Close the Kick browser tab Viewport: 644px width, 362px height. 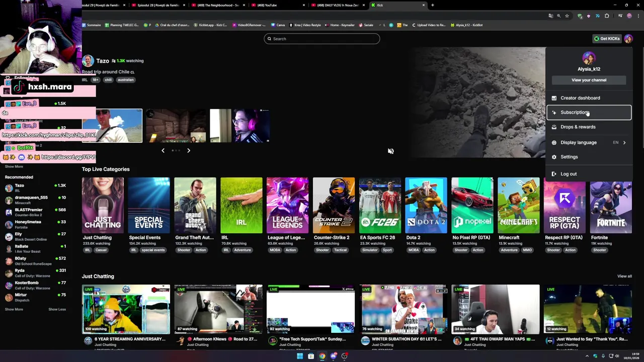pos(424,5)
